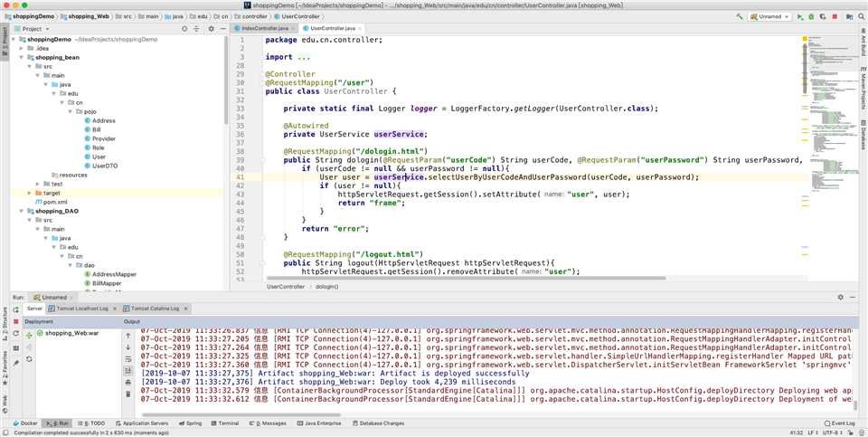Viewport: 868px width, 437px height.
Task: Open the TODO tool window
Action: click(91, 423)
